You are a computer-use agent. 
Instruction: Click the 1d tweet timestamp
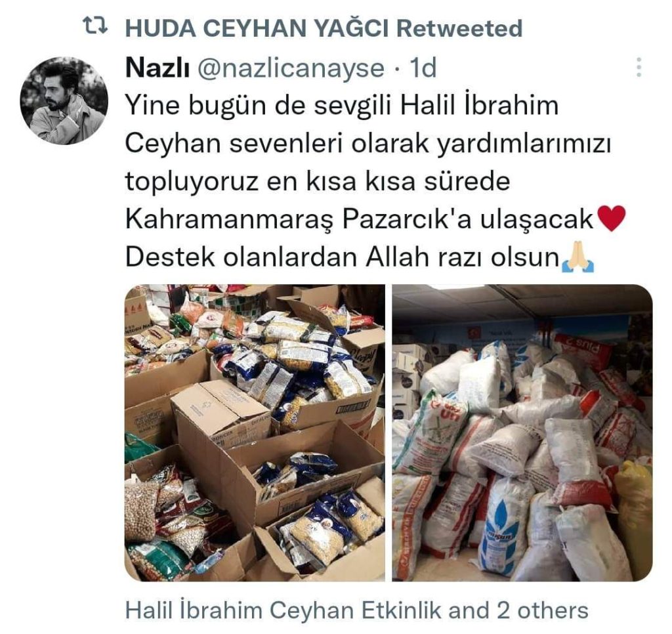click(423, 68)
